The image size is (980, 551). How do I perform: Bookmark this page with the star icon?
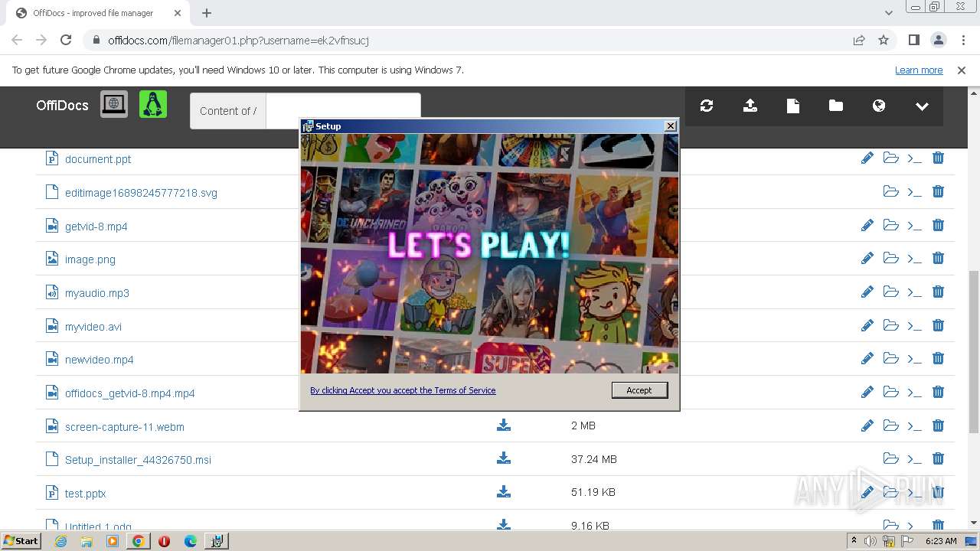(x=884, y=40)
